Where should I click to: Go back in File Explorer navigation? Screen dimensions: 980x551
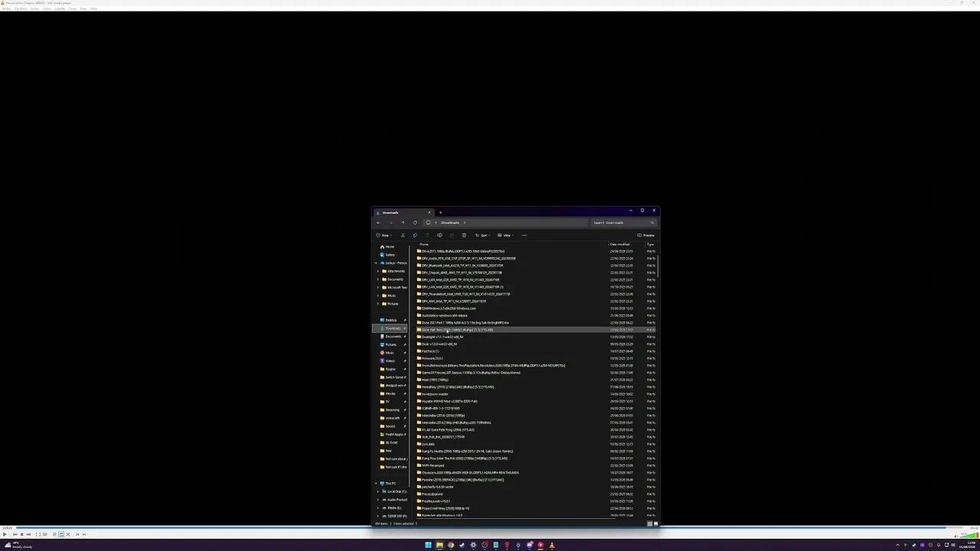tap(377, 223)
